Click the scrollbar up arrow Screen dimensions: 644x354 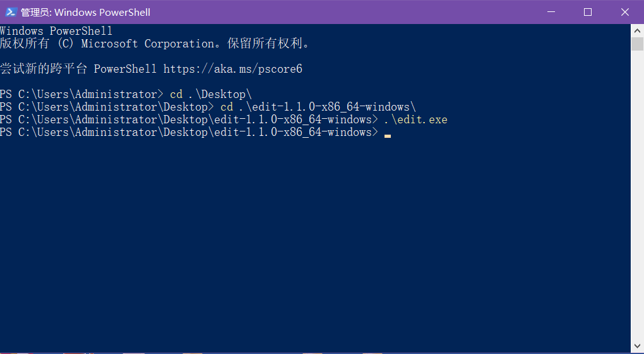637,30
